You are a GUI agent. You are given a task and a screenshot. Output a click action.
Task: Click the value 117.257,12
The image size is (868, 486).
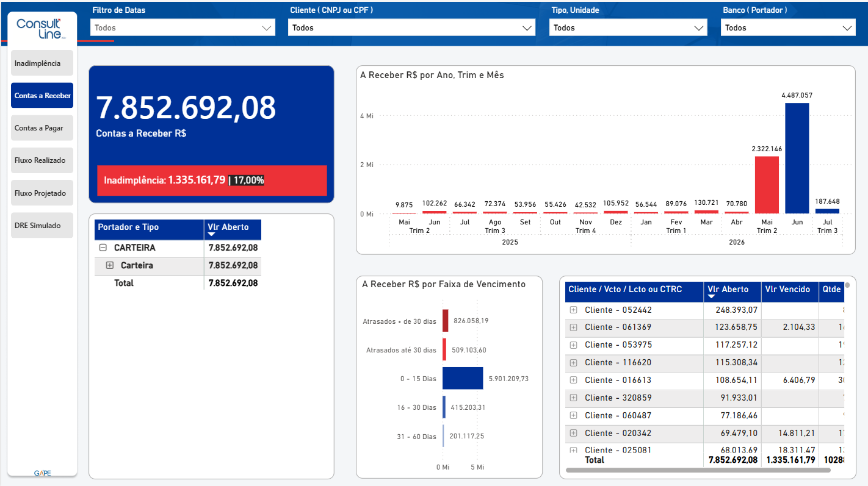(736, 345)
